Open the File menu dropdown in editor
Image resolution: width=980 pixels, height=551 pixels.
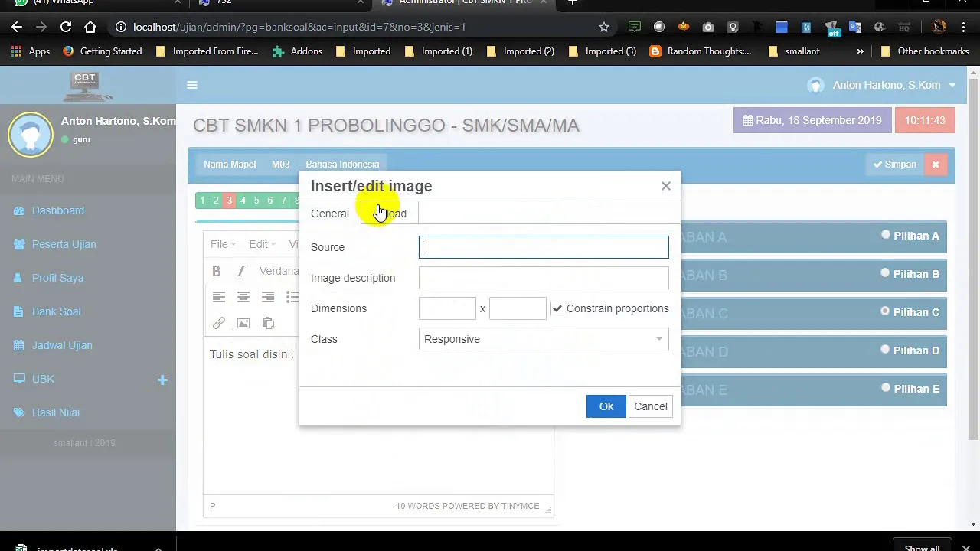tap(223, 244)
